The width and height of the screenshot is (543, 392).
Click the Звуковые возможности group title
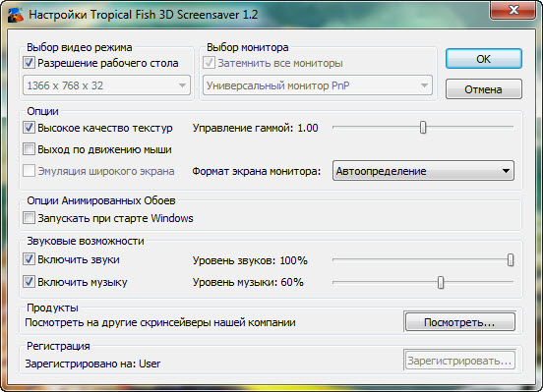pos(86,241)
